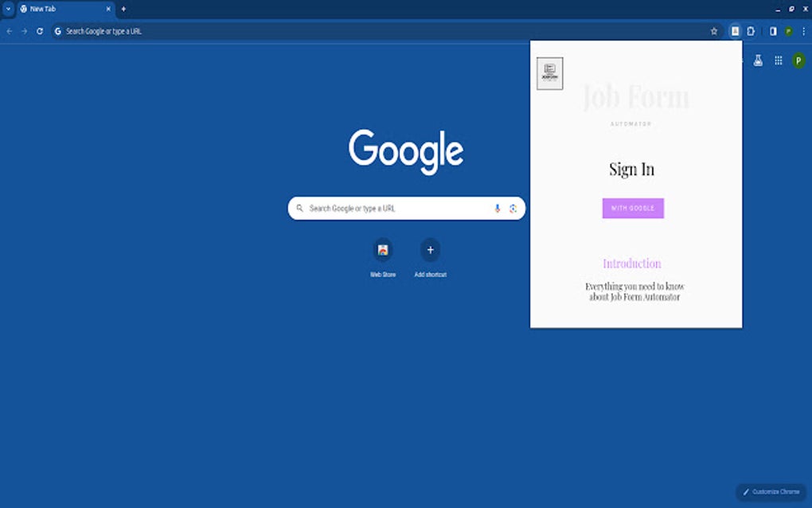Open the tab search dropdown arrow
This screenshot has height=508, width=812.
tap(8, 9)
